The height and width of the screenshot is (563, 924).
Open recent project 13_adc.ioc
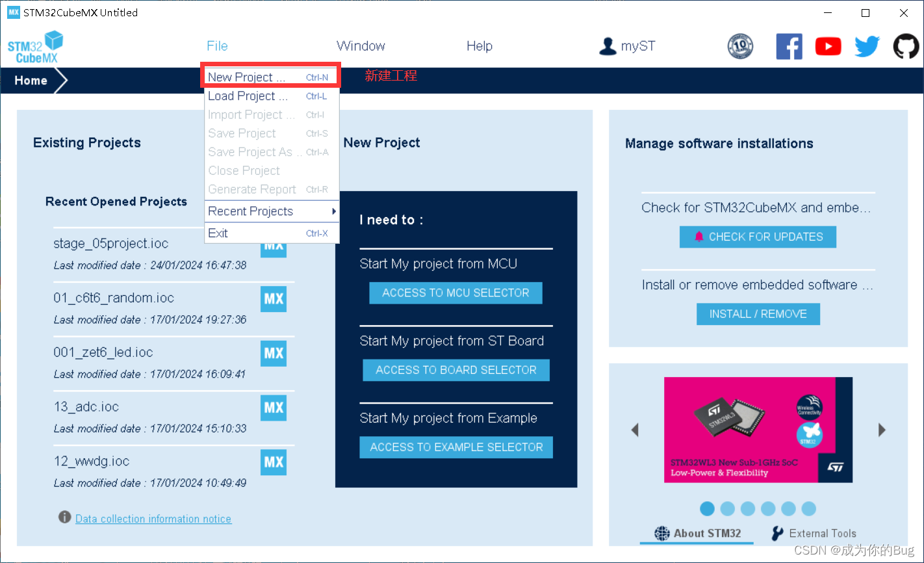click(86, 407)
